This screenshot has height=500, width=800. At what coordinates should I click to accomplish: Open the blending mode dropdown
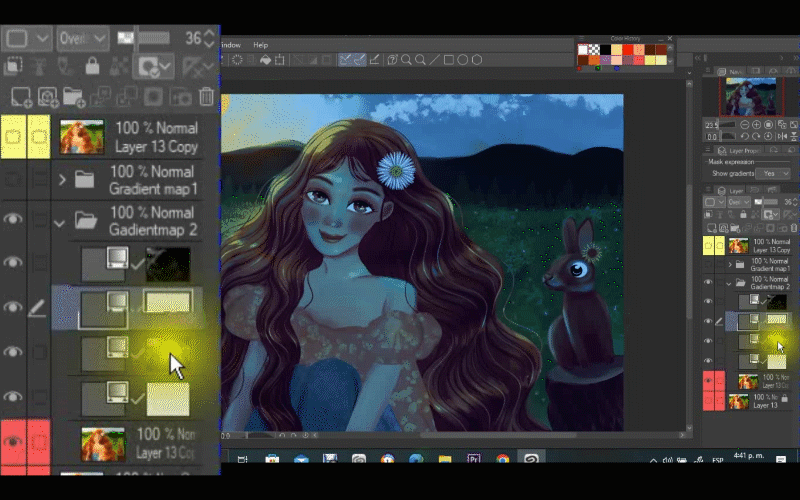tap(83, 38)
